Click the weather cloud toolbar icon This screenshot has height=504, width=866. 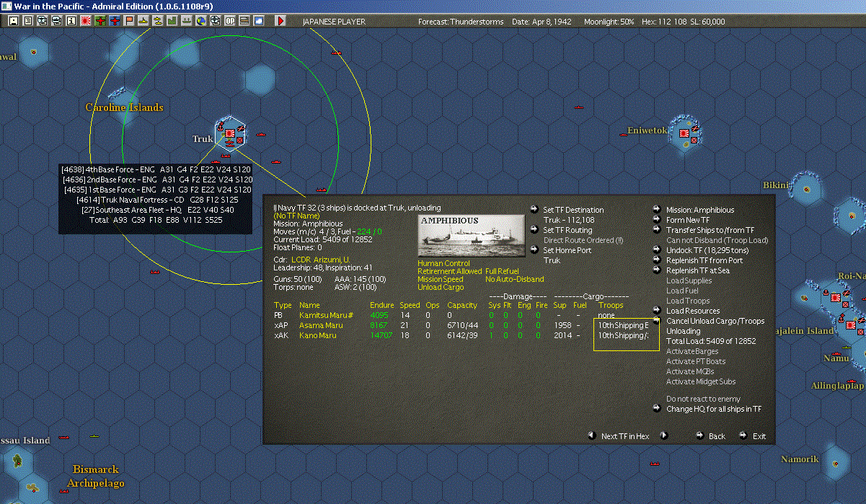point(259,21)
